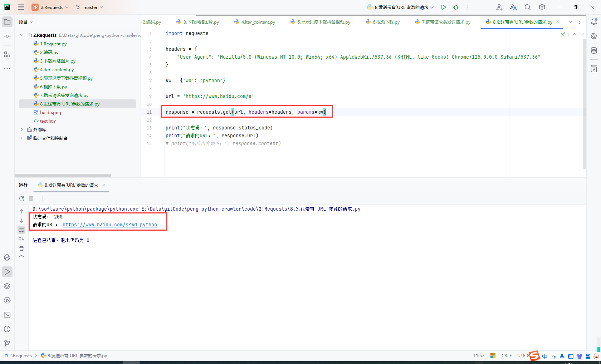The image size is (601, 364).
Task: Go to next highlighted problem arrow
Action: [582, 34]
